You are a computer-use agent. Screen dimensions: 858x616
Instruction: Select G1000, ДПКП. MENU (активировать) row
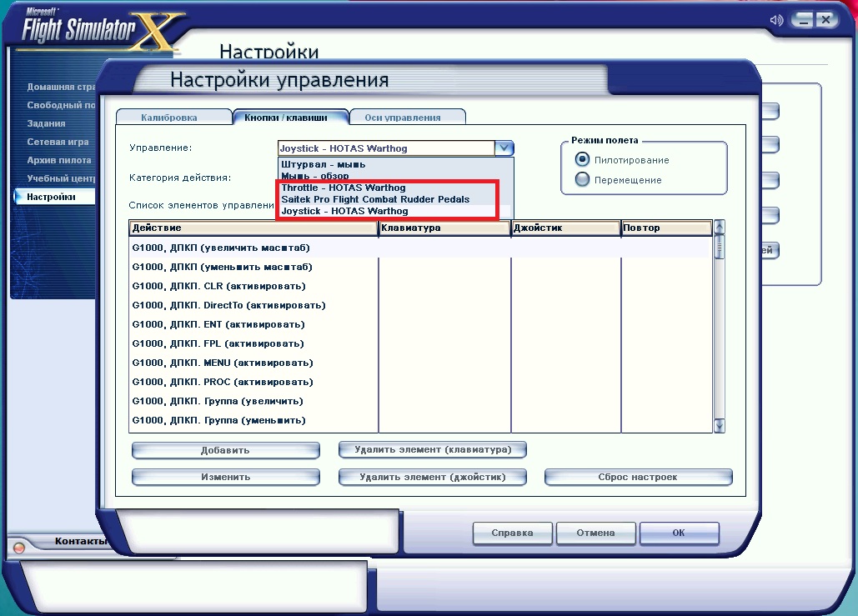pyautogui.click(x=420, y=363)
